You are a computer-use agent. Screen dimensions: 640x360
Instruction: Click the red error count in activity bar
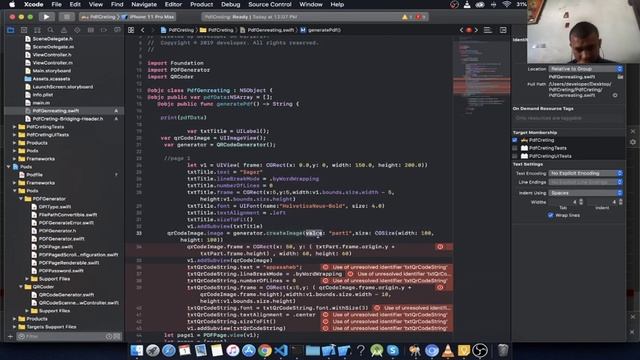[420, 17]
